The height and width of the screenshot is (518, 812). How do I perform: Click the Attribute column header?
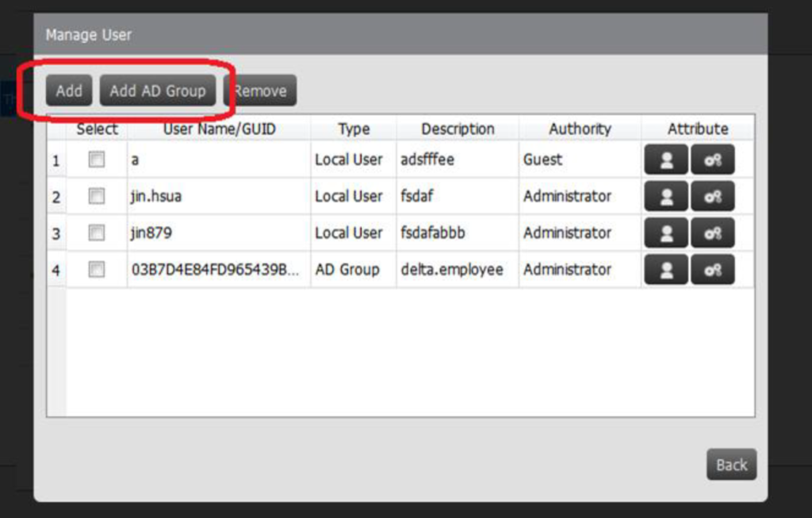[698, 129]
